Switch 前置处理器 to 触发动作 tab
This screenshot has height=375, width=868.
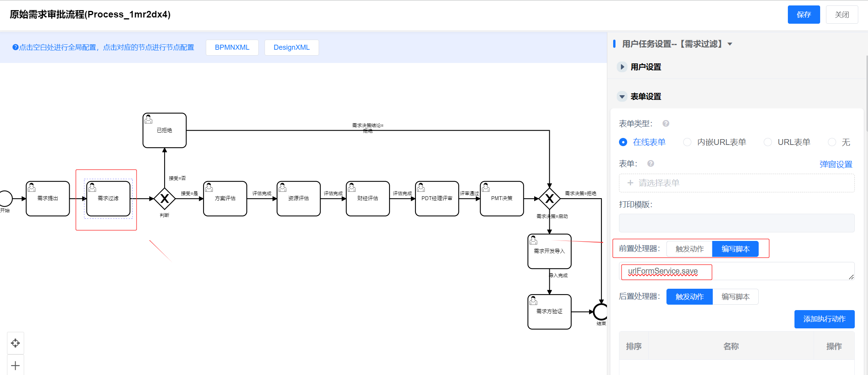tap(689, 249)
